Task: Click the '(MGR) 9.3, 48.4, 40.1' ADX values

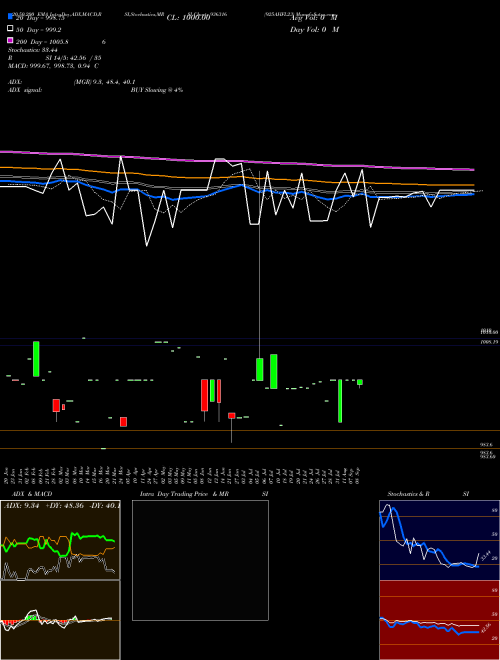Action: click(104, 82)
